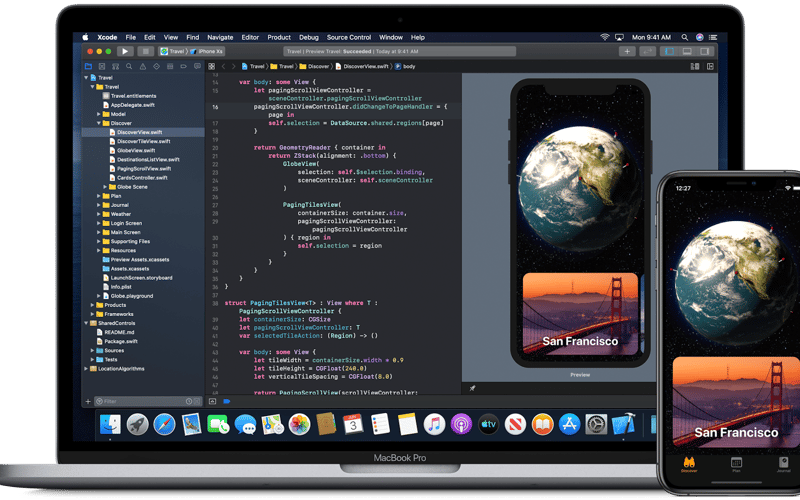The image size is (800, 500).
Task: Open the Product menu
Action: 279,37
